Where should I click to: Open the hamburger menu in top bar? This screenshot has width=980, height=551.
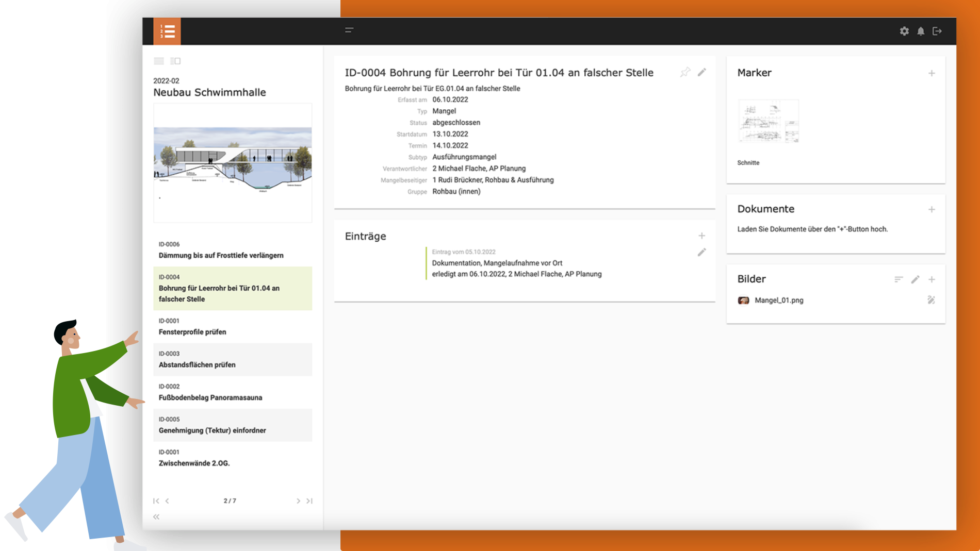(x=349, y=30)
